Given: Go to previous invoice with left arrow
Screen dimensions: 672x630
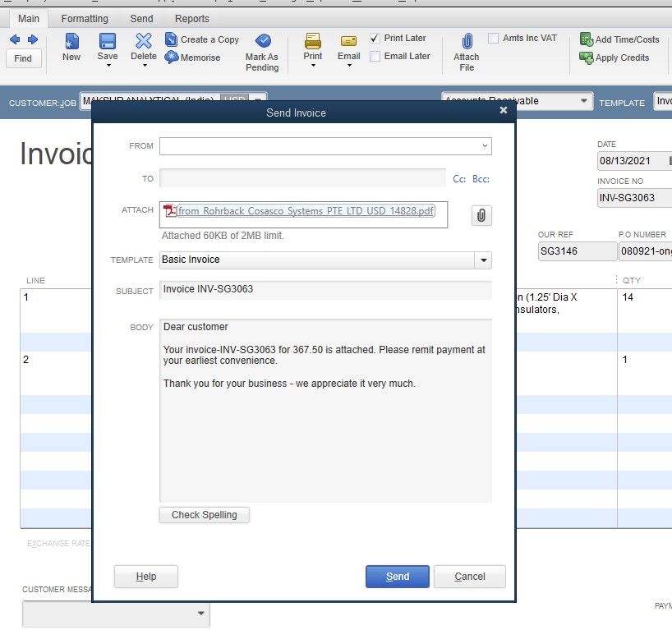Looking at the screenshot, I should (x=15, y=39).
